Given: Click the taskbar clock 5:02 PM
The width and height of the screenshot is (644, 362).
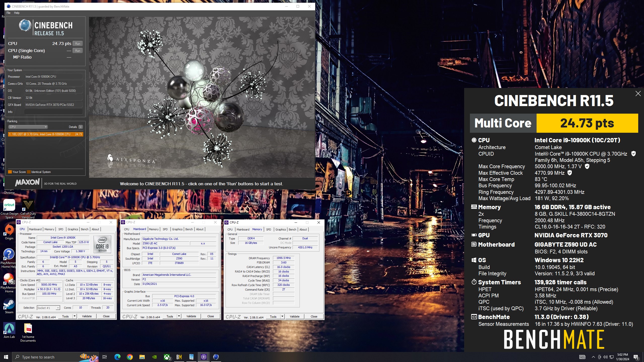Looking at the screenshot, I should [623, 357].
